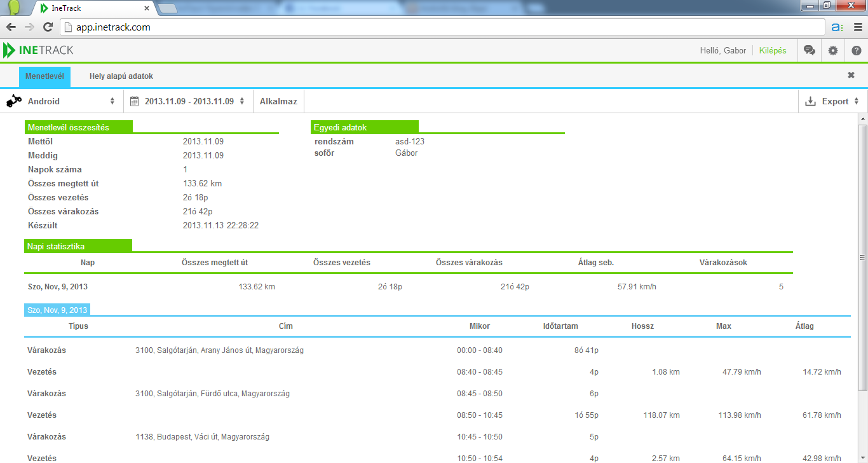
Task: Click the Napi statisztika header
Action: pyautogui.click(x=78, y=246)
